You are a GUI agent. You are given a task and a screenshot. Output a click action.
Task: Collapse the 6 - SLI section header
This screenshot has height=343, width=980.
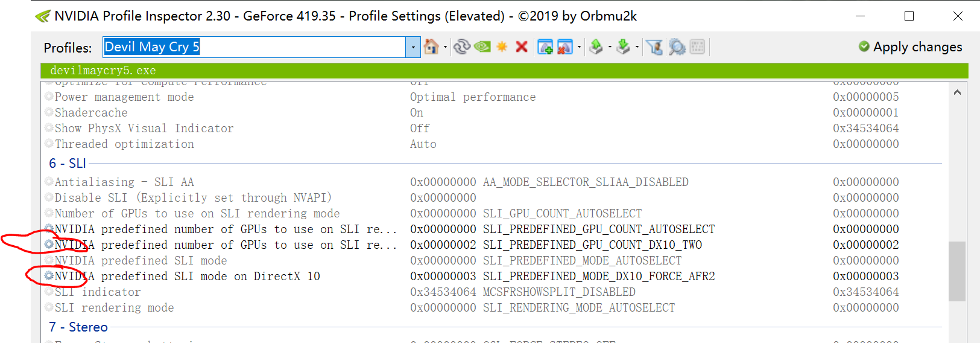68,163
